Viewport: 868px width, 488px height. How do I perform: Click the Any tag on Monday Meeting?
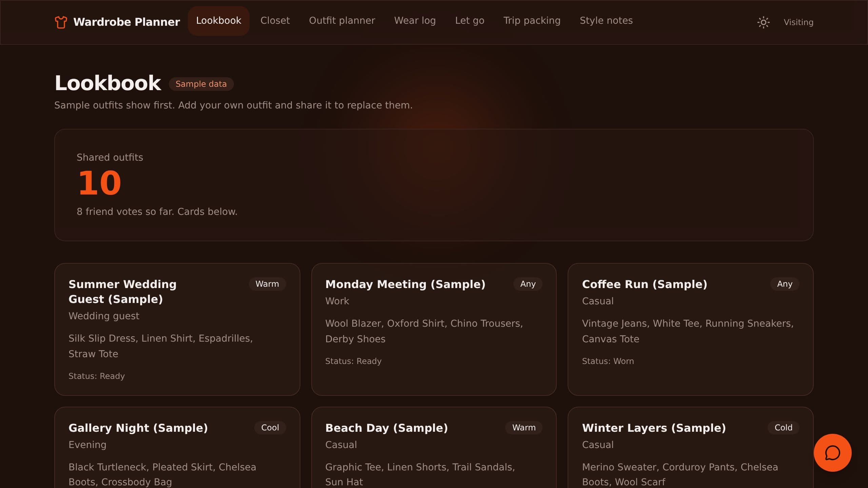[x=528, y=284]
